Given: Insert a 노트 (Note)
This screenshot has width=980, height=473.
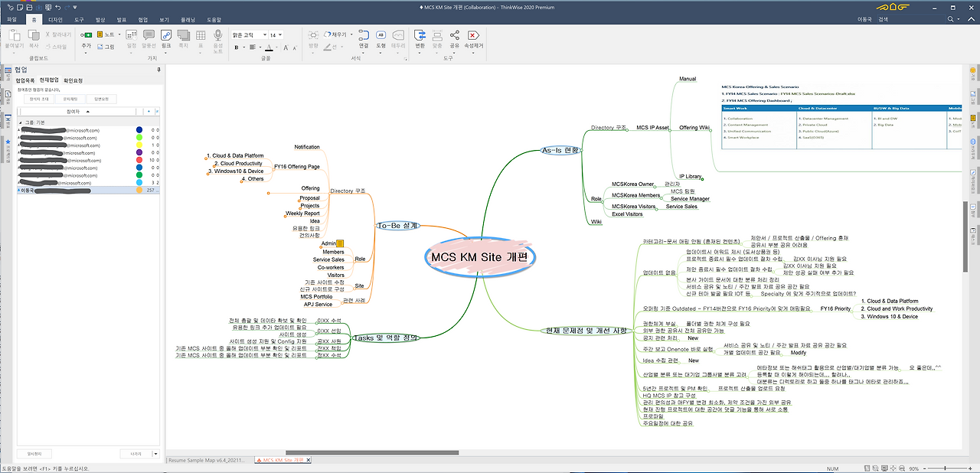Looking at the screenshot, I should tap(104, 34).
